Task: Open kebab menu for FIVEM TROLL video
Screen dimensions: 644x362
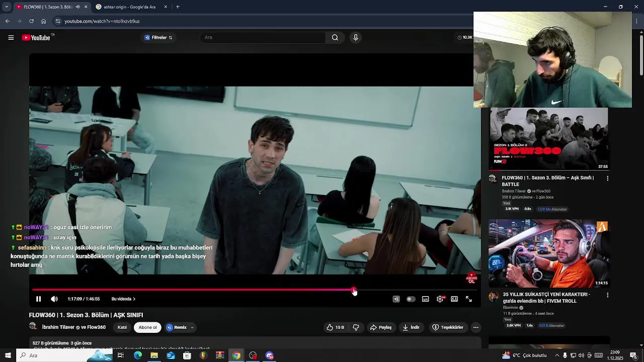Action: (x=607, y=295)
